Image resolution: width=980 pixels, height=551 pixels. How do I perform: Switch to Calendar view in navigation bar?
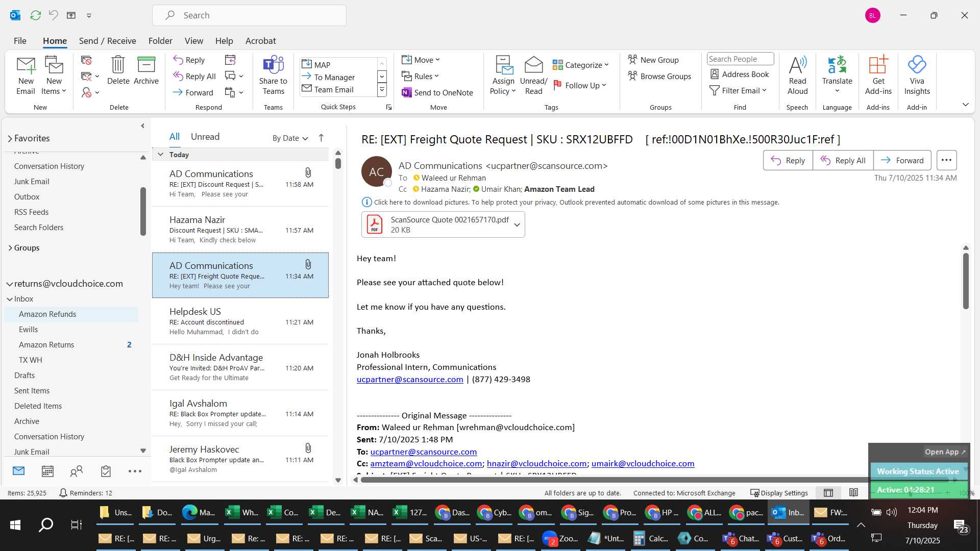tap(47, 471)
